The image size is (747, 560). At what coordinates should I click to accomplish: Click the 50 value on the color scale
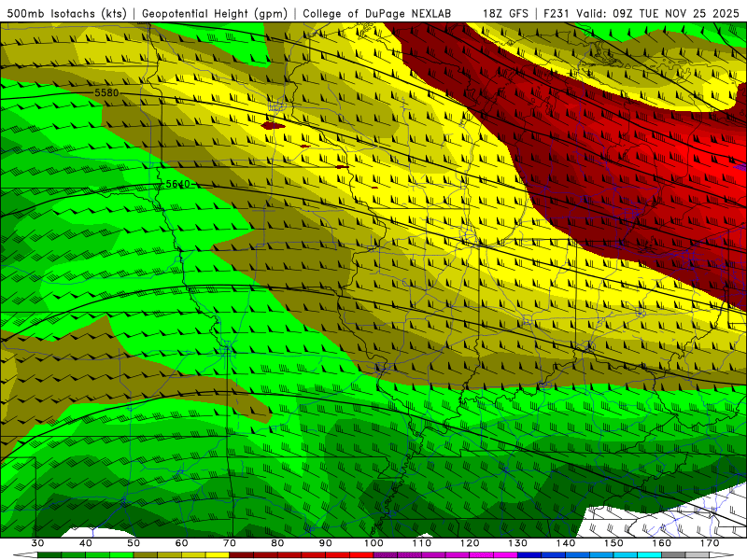tap(134, 543)
